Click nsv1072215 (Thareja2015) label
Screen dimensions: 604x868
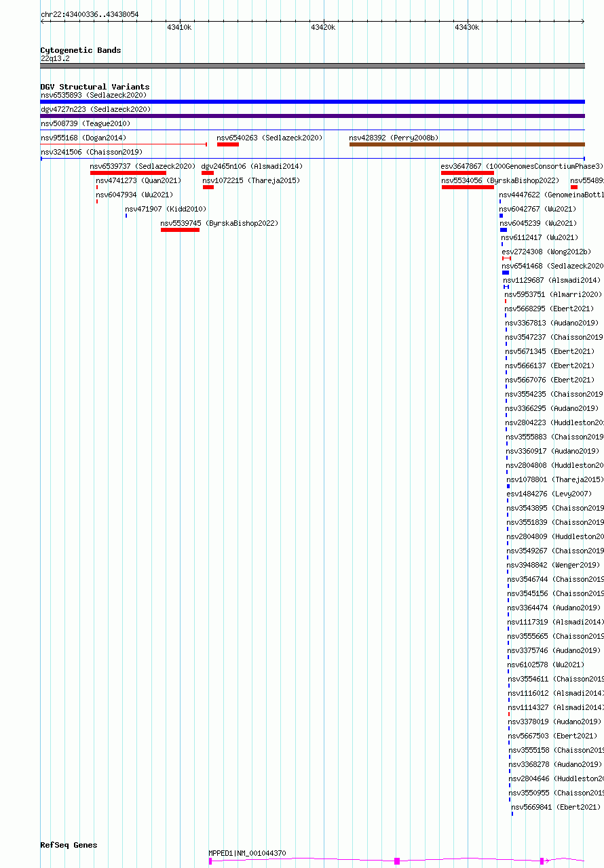tap(251, 180)
